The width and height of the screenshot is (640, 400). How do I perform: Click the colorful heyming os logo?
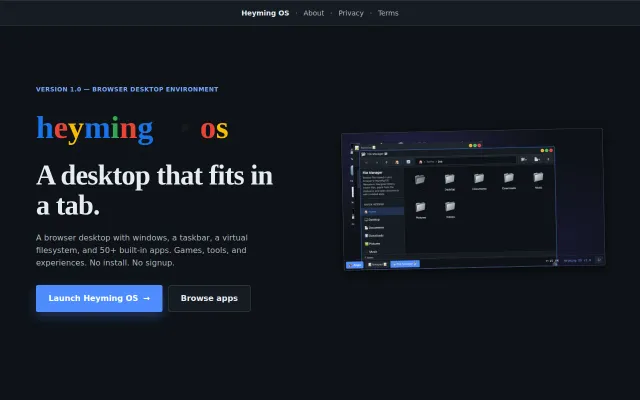[132, 129]
